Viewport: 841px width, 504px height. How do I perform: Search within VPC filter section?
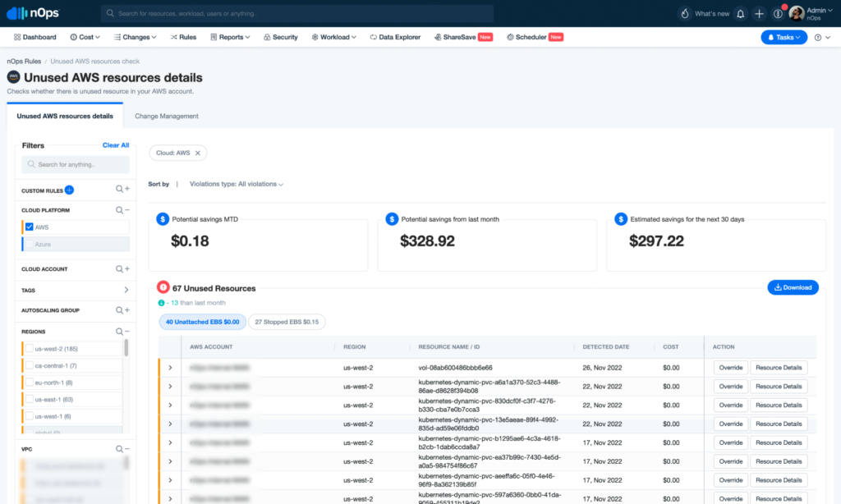119,449
